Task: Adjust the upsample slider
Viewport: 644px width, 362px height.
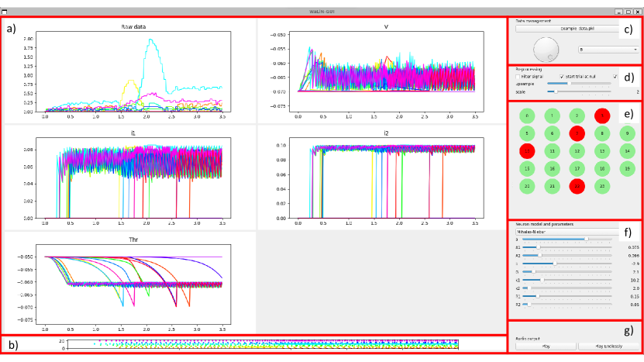Action: coord(579,84)
